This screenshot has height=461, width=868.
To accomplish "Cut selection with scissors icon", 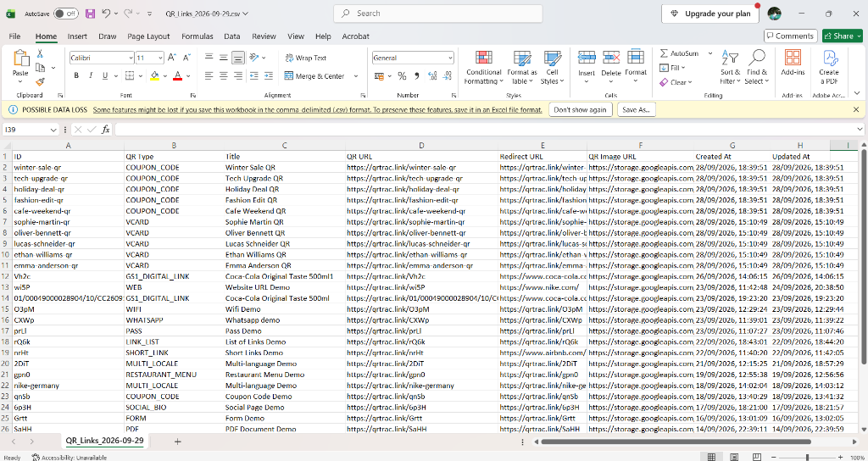I will [x=40, y=53].
